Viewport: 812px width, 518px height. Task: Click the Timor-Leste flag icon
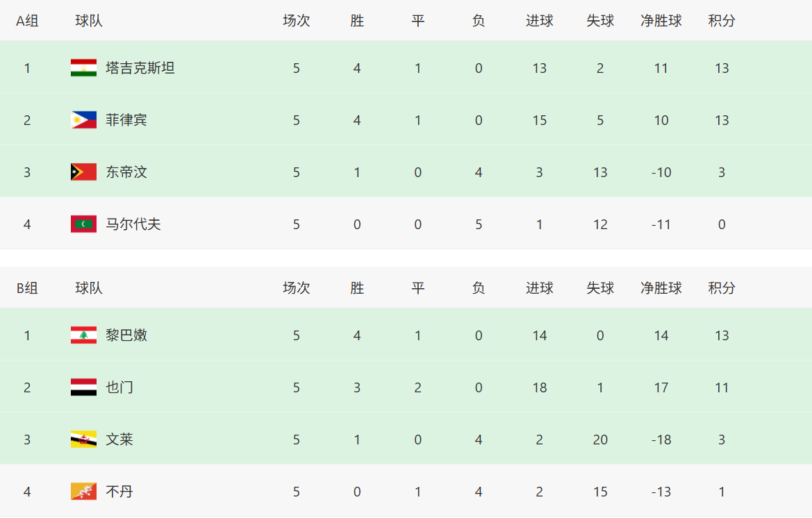click(83, 172)
